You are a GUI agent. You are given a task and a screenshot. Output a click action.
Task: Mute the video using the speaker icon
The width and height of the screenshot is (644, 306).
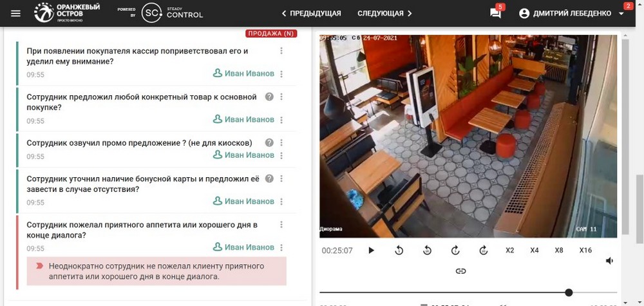click(x=609, y=261)
